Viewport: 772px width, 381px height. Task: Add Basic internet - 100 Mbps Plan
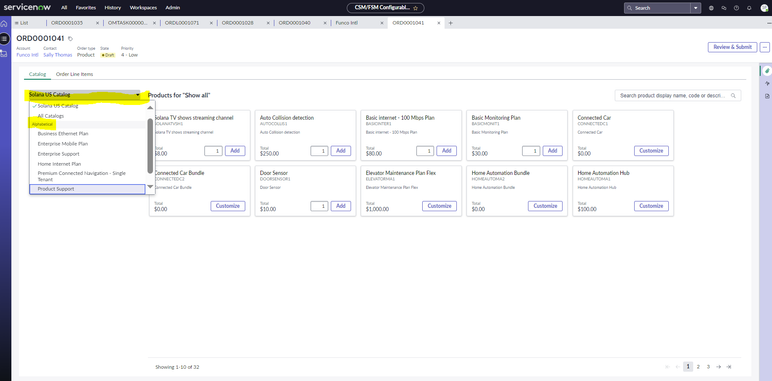447,151
